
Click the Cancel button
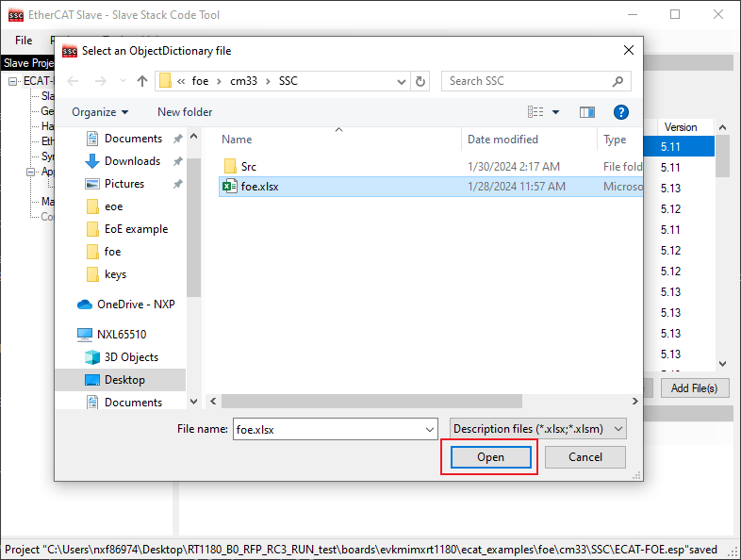coord(585,457)
